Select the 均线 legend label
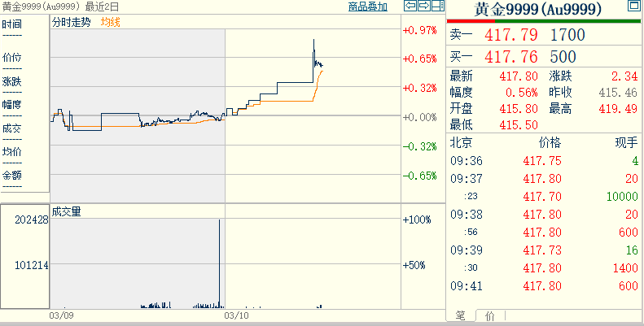Screen dimensions: 644x326 [111, 22]
